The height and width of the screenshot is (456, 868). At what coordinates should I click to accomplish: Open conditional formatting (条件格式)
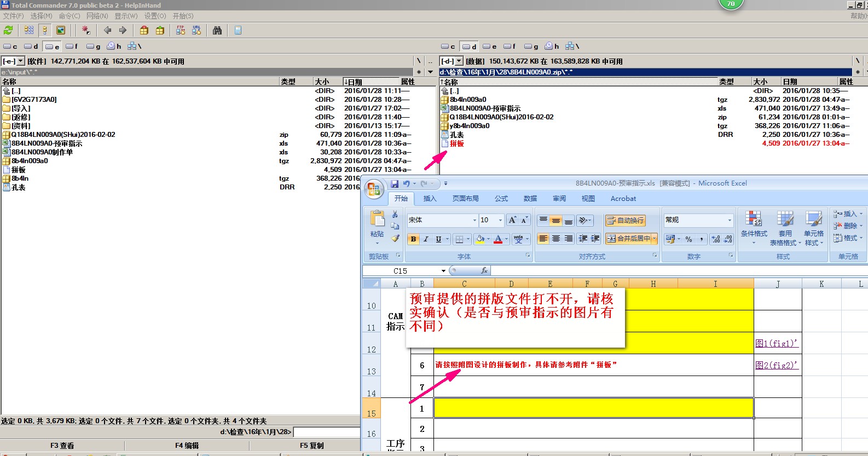(754, 227)
